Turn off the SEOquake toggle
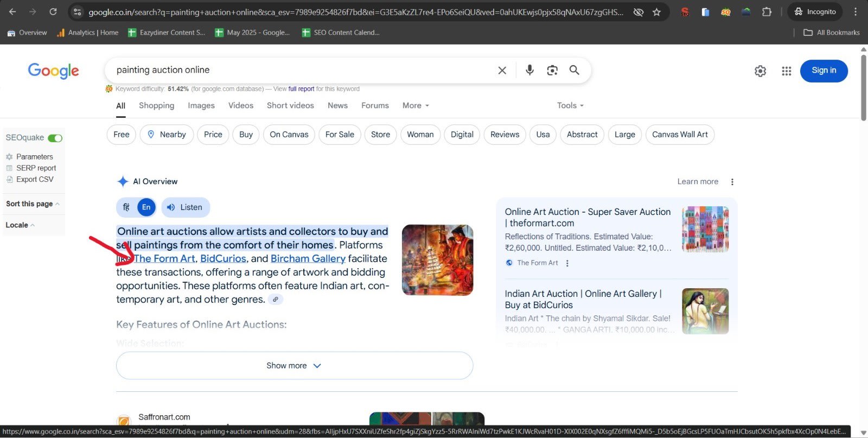The image size is (868, 438). tap(55, 138)
